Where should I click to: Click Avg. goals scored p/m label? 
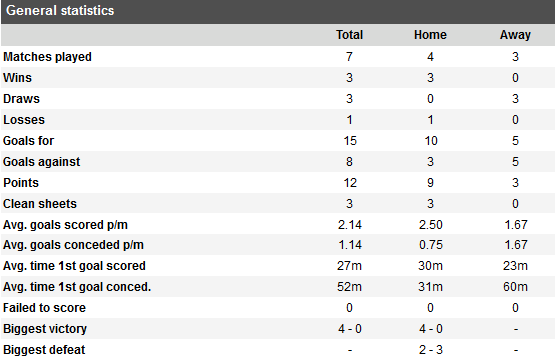pyautogui.click(x=65, y=225)
